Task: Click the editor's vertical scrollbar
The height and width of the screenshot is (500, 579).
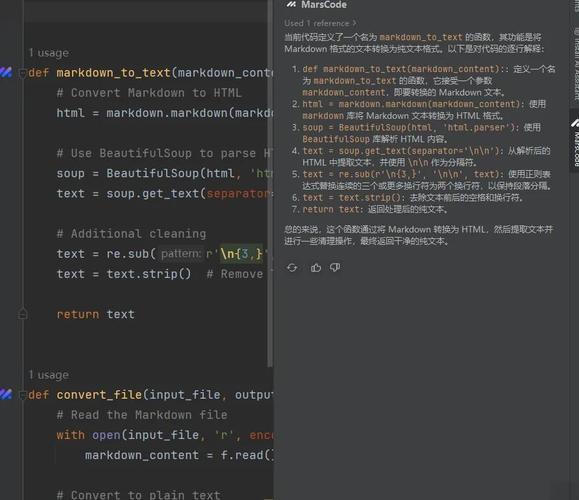Action: pyautogui.click(x=270, y=185)
